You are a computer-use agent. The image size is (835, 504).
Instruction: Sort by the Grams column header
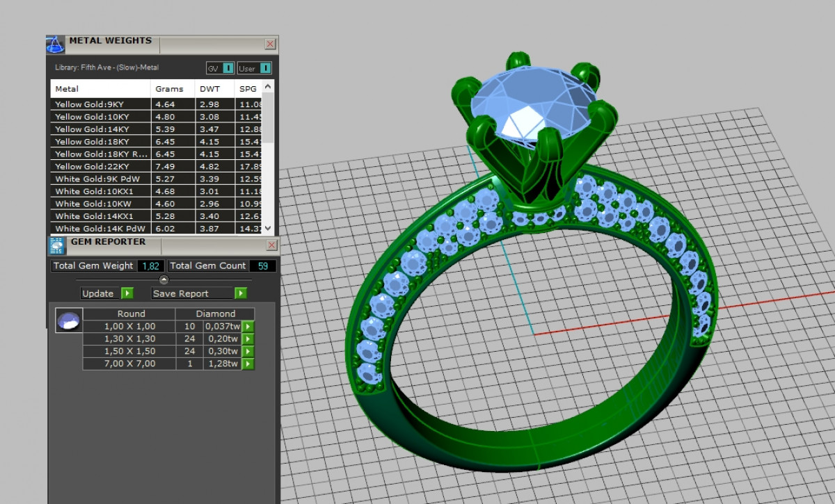(x=170, y=89)
